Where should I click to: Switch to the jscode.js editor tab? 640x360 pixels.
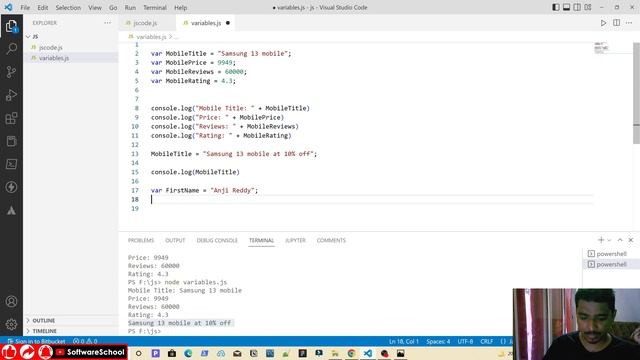(144, 23)
